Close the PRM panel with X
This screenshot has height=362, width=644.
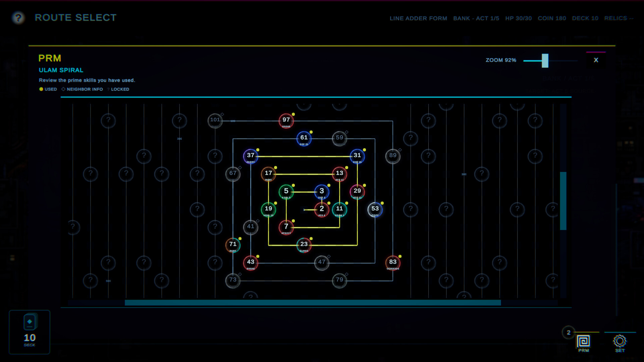coord(596,60)
